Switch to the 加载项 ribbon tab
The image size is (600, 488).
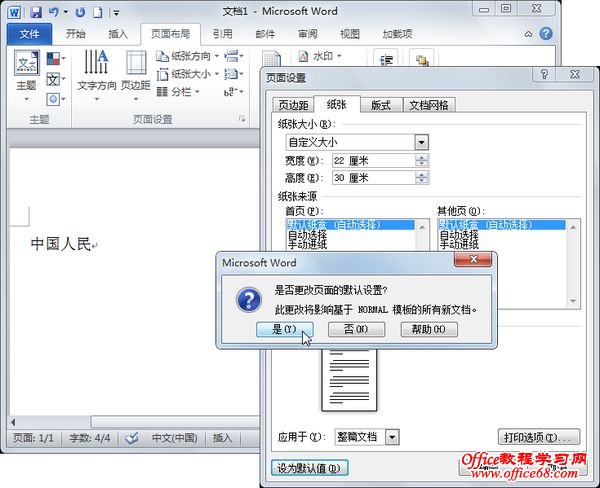(x=397, y=34)
